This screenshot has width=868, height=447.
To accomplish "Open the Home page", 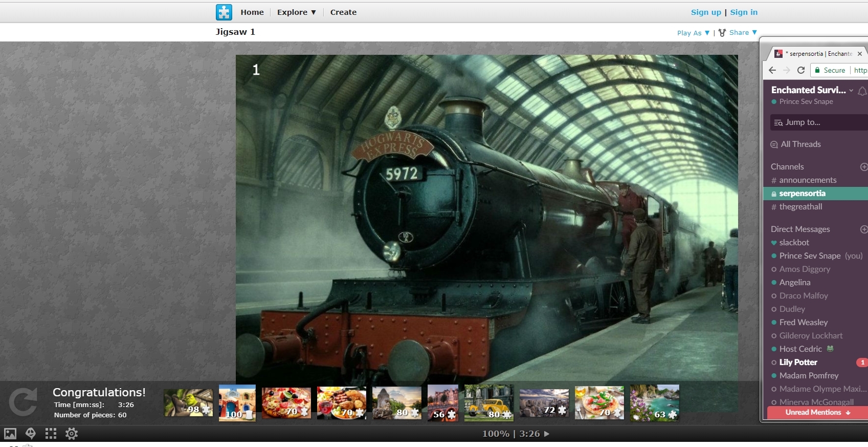I will (x=252, y=12).
